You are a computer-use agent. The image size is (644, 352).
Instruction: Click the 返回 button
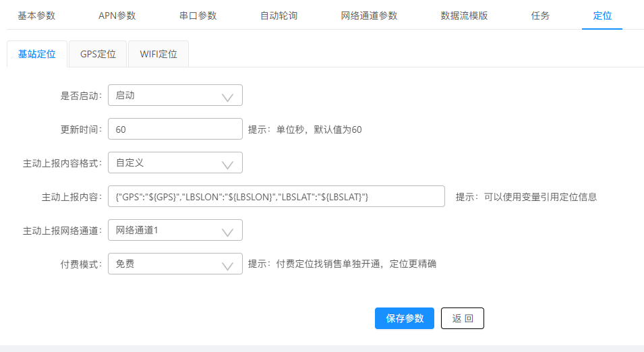click(x=462, y=318)
